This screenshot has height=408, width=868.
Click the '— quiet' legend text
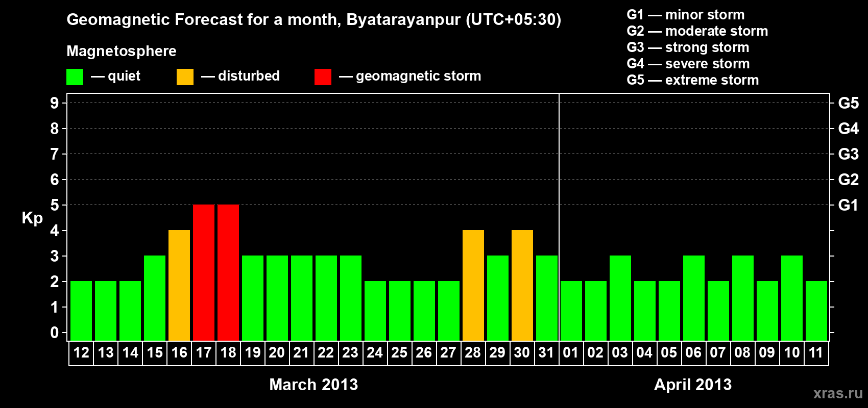coord(116,76)
